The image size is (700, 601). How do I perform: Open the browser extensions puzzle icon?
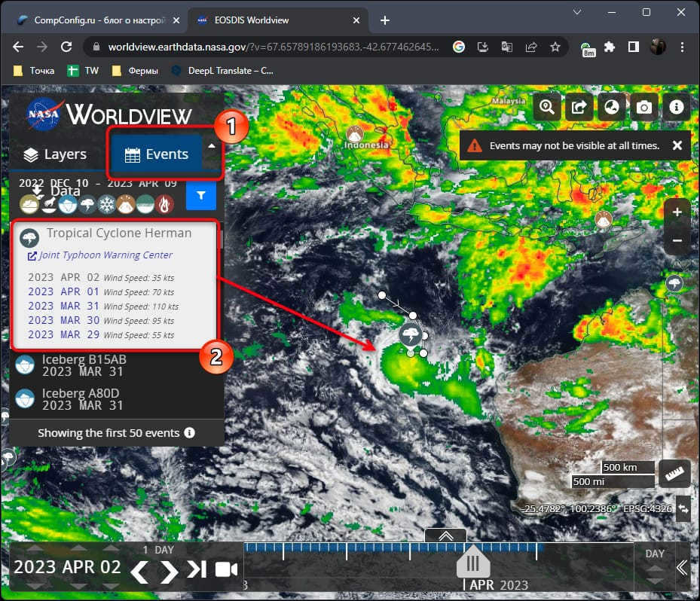(610, 47)
